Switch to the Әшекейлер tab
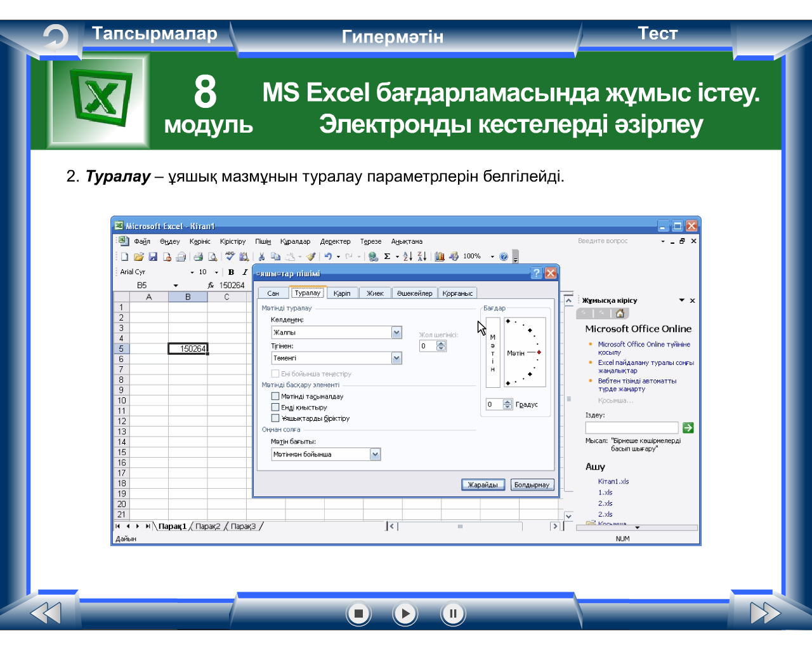812x650 pixels. point(415,293)
